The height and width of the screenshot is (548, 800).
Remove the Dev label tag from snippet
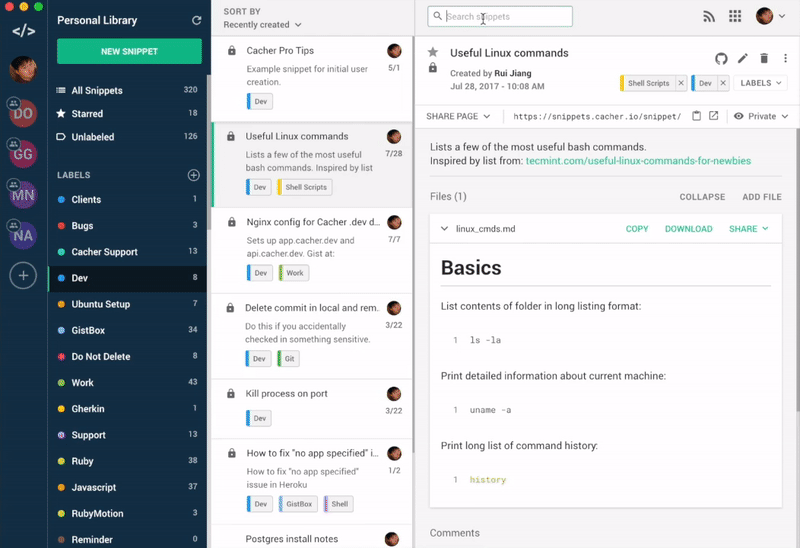point(723,83)
